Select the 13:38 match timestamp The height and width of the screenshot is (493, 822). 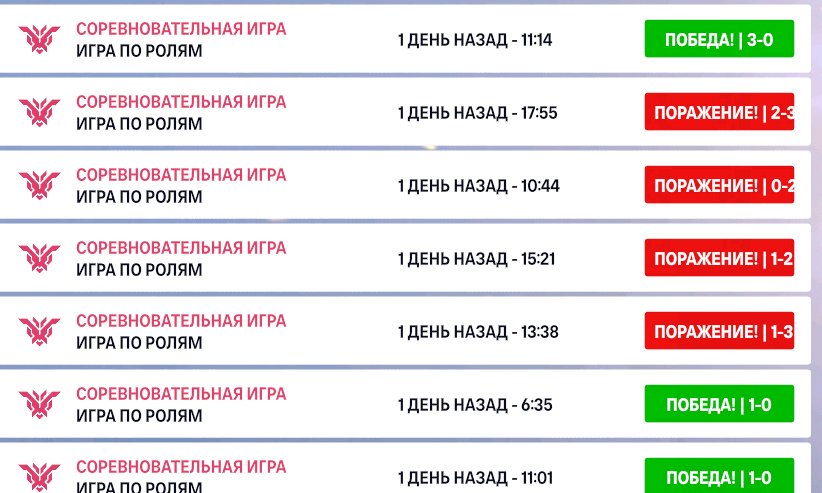(x=478, y=331)
